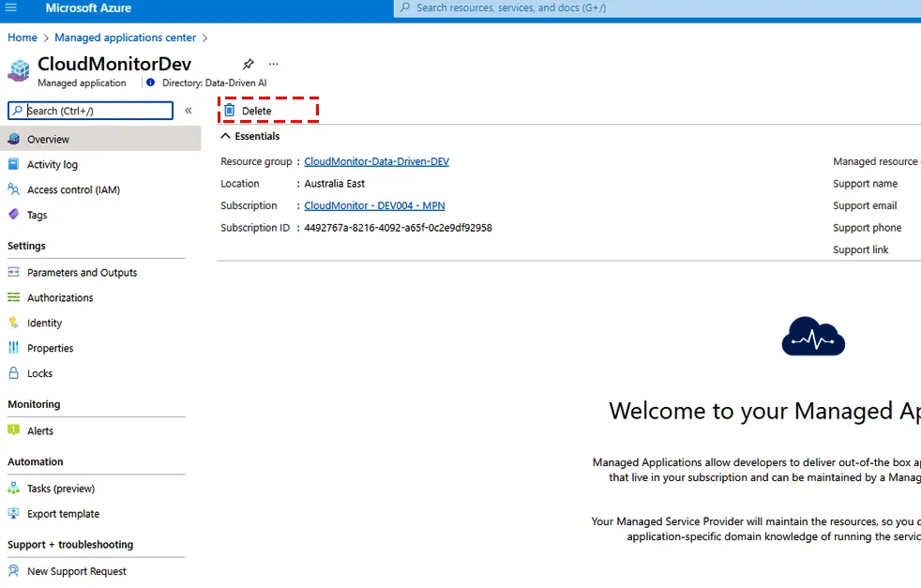The height and width of the screenshot is (588, 921).
Task: Open Alerts under Monitoring
Action: [40, 431]
